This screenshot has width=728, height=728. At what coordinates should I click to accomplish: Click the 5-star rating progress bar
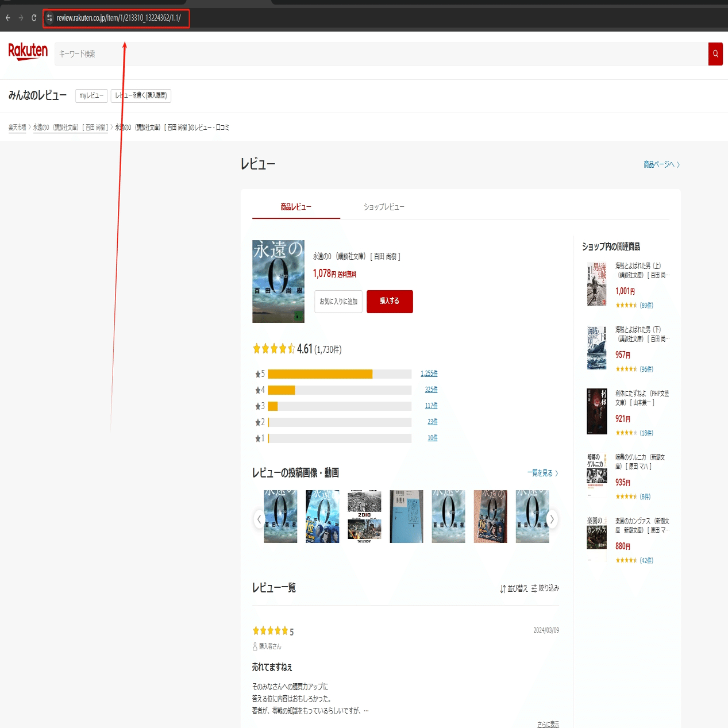coord(340,374)
